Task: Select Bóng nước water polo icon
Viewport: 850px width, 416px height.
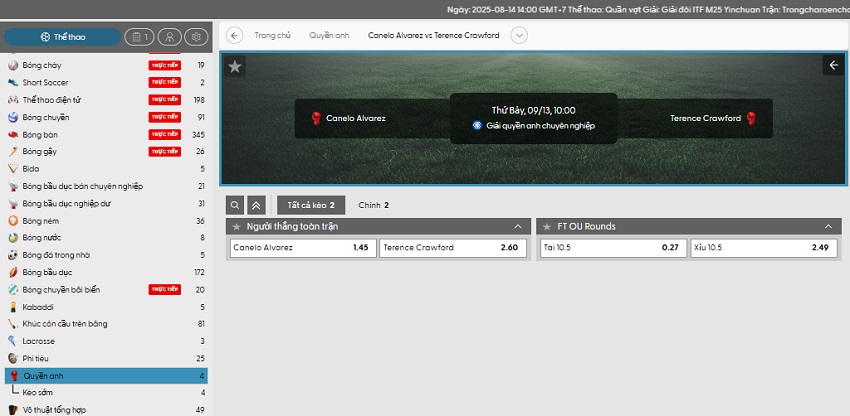Action: [x=13, y=238]
